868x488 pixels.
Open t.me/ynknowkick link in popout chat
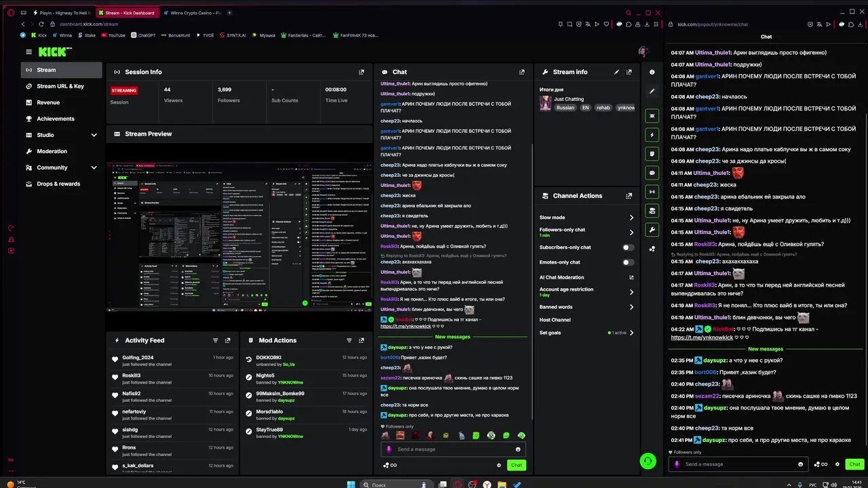point(702,337)
